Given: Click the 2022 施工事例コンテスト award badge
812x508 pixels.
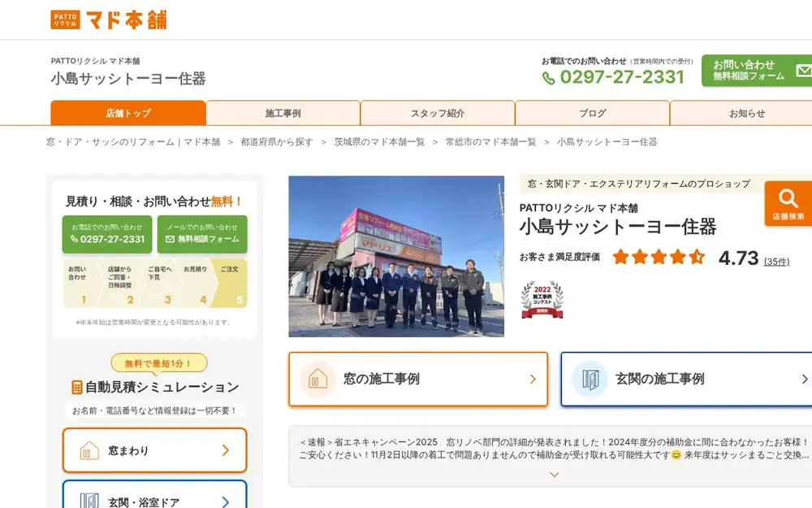Looking at the screenshot, I should [x=542, y=300].
